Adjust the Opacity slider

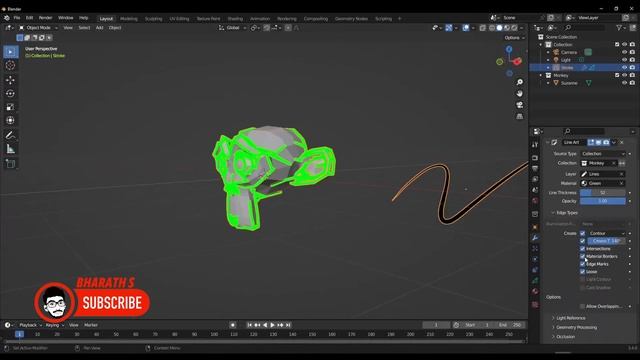[x=603, y=201]
